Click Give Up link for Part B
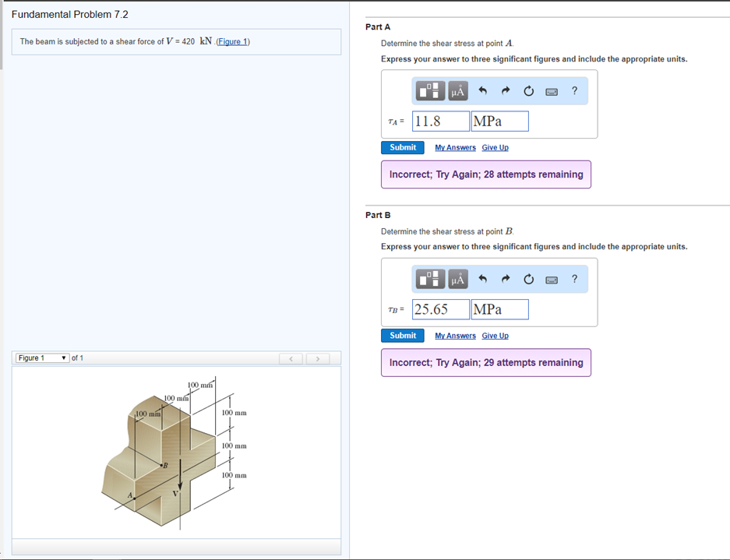 pyautogui.click(x=495, y=336)
